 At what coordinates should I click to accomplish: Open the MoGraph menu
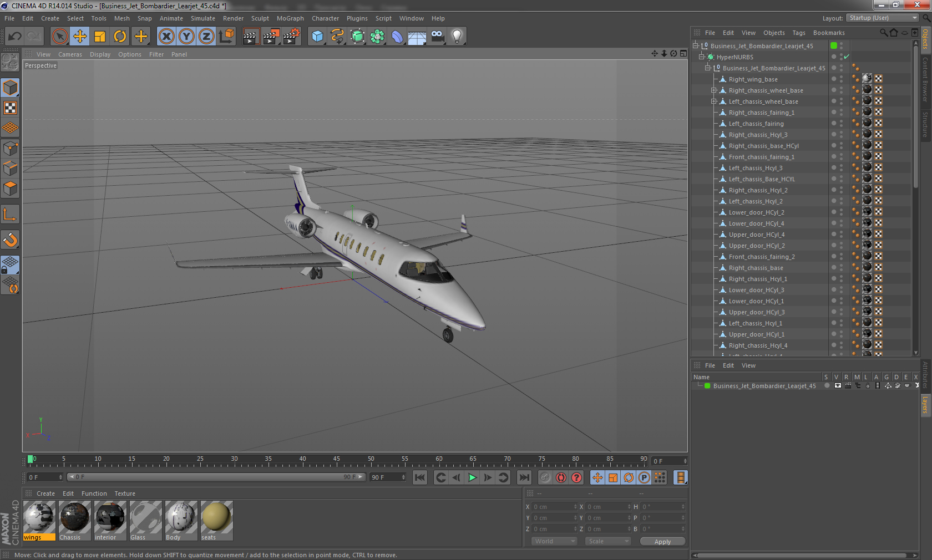(x=290, y=18)
